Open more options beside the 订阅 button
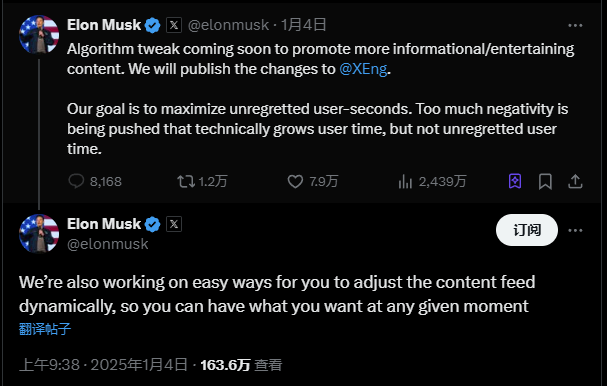 [x=575, y=230]
